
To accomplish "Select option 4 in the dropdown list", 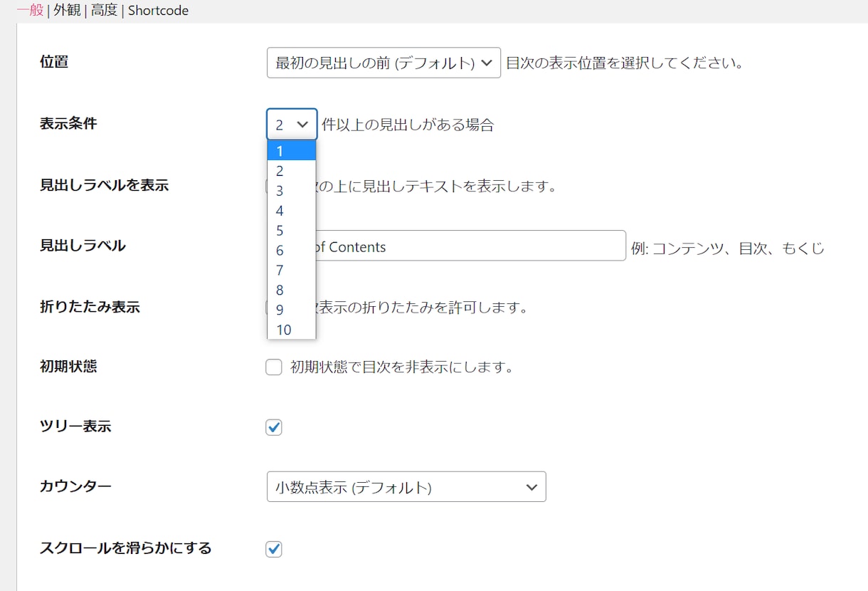I will [292, 211].
